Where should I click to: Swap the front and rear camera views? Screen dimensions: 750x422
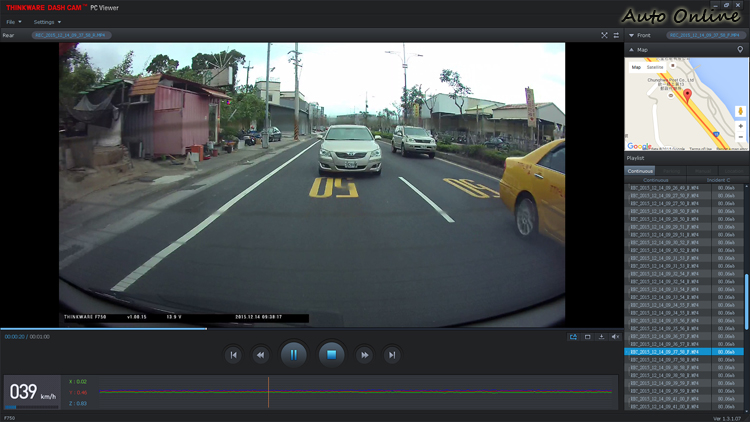tap(616, 35)
